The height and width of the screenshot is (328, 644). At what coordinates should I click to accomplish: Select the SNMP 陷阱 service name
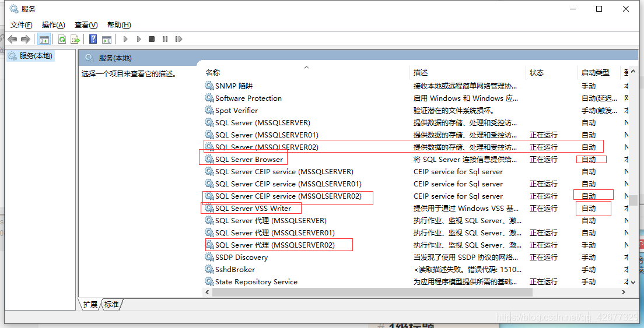click(234, 86)
